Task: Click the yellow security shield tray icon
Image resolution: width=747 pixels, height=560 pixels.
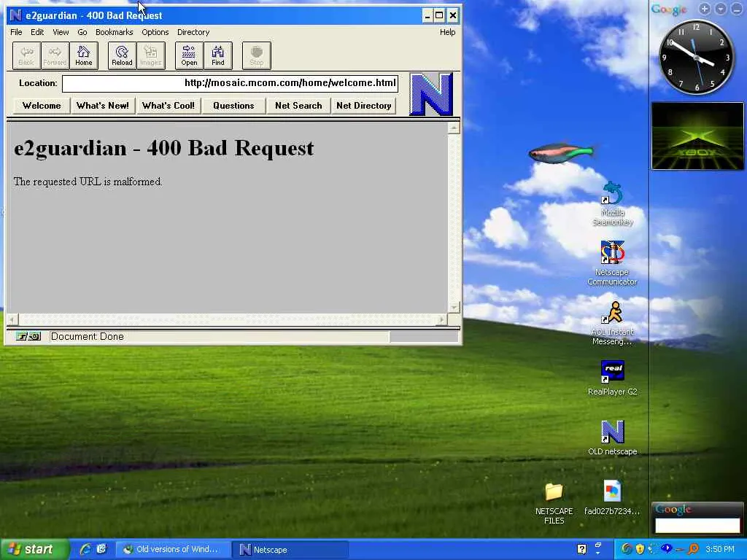Action: point(640,549)
